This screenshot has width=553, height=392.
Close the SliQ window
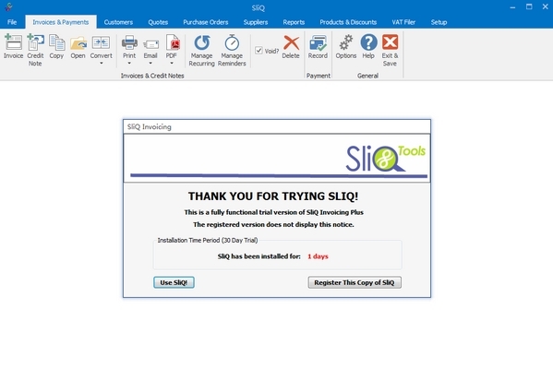(x=546, y=6)
